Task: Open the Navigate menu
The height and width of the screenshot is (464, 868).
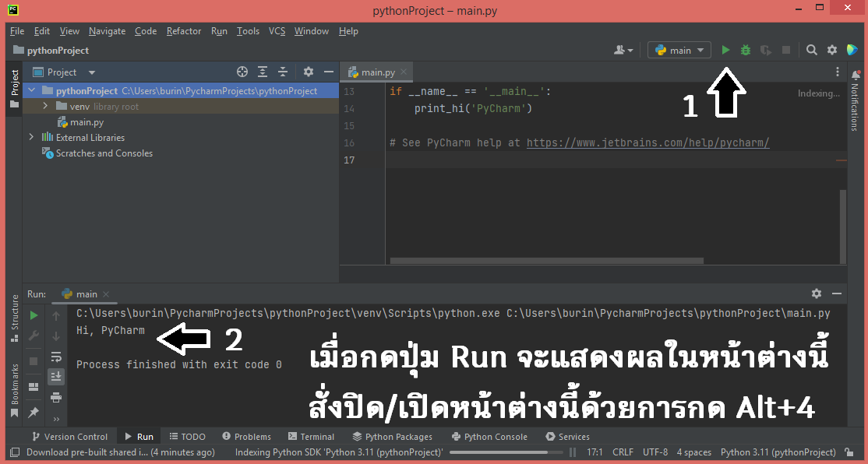Action: (107, 31)
